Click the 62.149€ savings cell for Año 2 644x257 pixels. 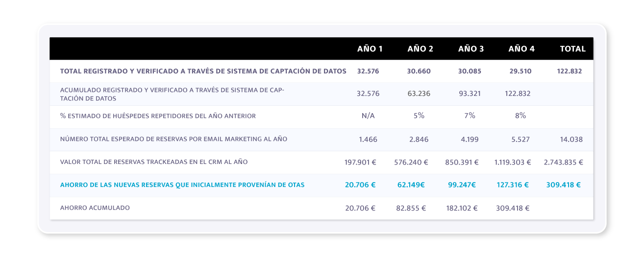pos(411,185)
